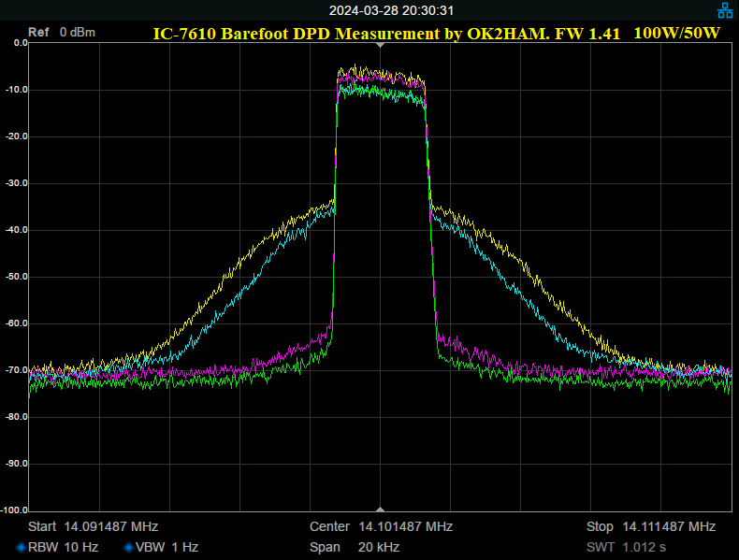Click the -80.0 axis label

17,417
